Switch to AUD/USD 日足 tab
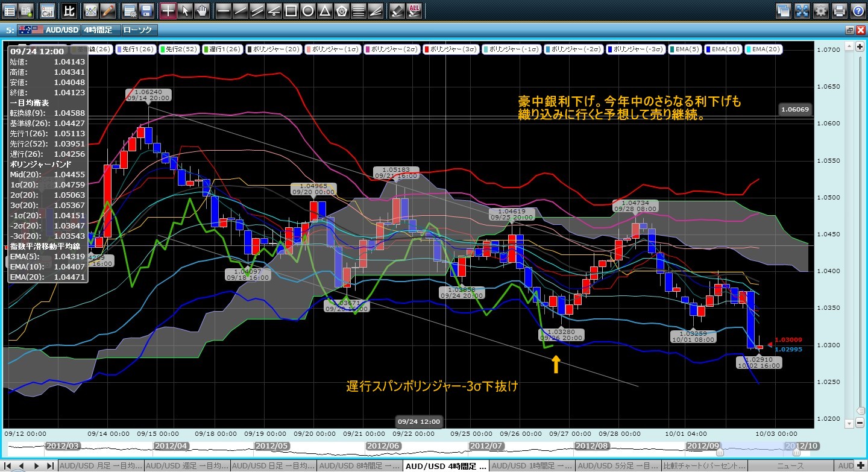Viewport: 868px width, 472px height. [x=273, y=466]
